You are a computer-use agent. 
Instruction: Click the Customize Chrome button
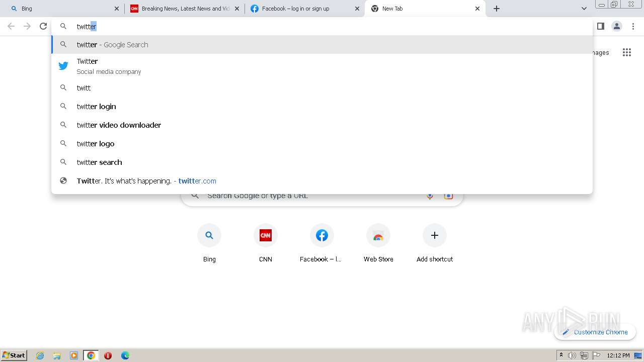pyautogui.click(x=595, y=332)
